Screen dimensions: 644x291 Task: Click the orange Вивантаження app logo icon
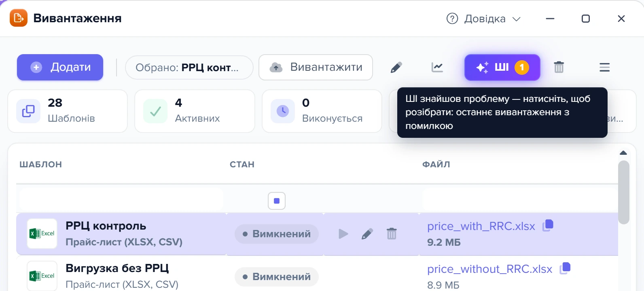[18, 18]
